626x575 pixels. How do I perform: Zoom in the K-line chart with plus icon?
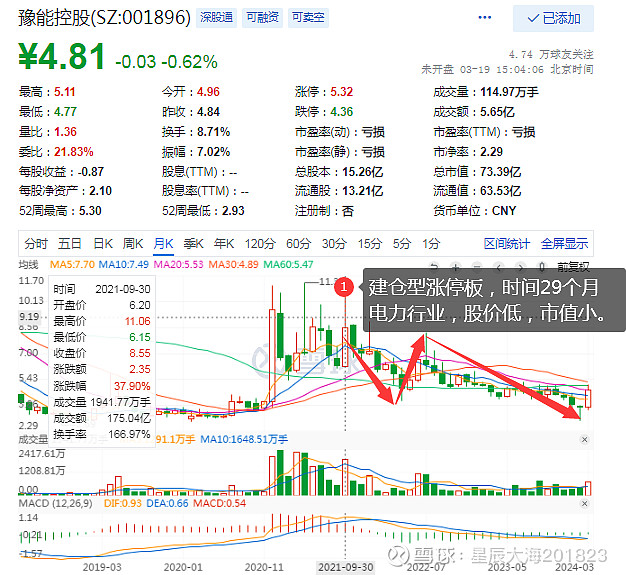point(456,267)
